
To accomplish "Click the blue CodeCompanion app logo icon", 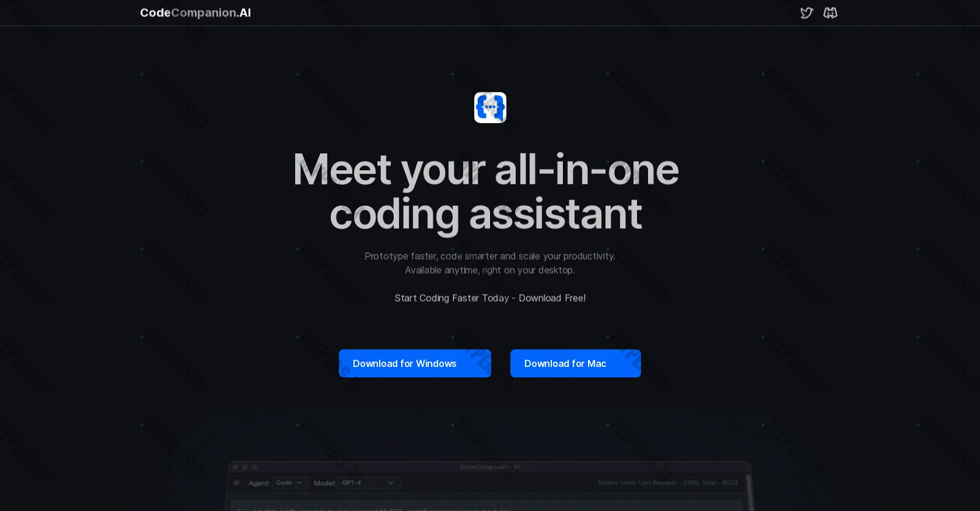I will coord(490,107).
